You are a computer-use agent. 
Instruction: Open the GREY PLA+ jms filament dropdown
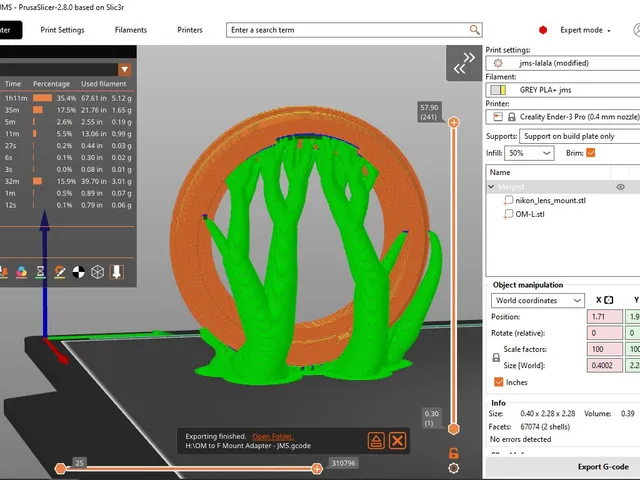point(563,90)
